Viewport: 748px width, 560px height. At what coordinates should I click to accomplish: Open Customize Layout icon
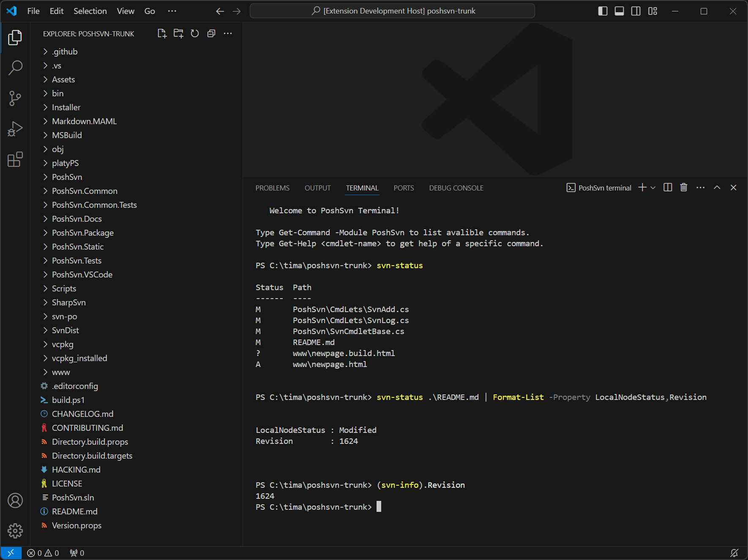click(x=653, y=11)
